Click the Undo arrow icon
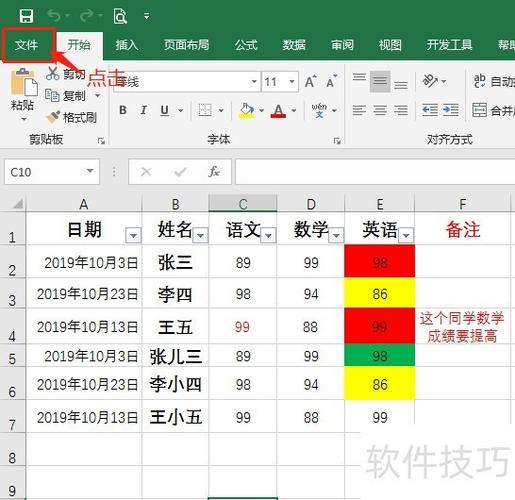 point(54,15)
